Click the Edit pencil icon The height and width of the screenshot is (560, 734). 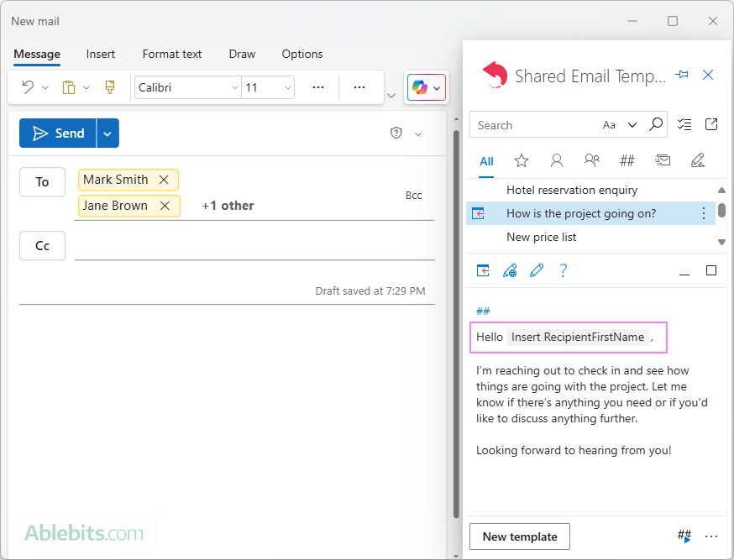click(537, 270)
